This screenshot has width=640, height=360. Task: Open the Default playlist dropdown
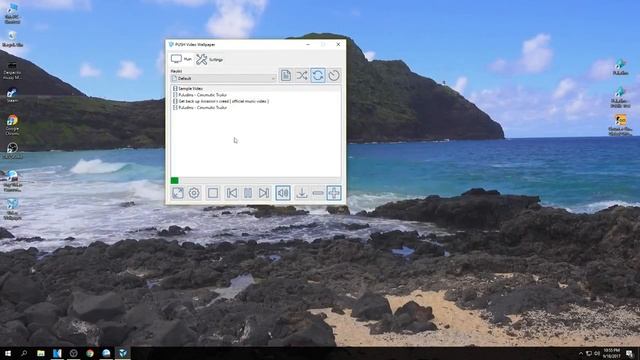point(224,78)
